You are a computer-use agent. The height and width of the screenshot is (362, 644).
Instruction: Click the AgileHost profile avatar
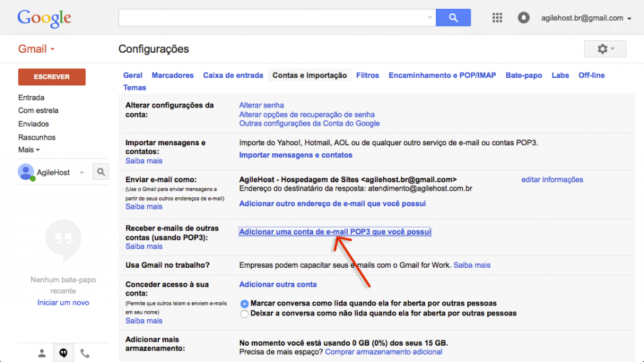pyautogui.click(x=26, y=172)
